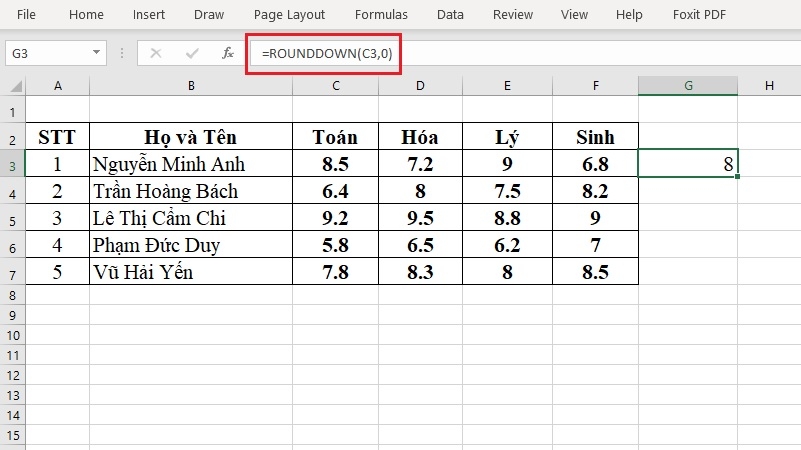Select column E header
The image size is (801, 450).
coord(507,86)
